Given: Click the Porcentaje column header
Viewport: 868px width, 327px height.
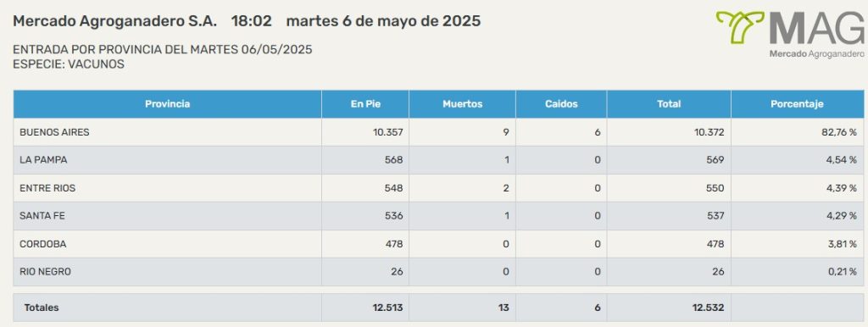Looking at the screenshot, I should [797, 104].
